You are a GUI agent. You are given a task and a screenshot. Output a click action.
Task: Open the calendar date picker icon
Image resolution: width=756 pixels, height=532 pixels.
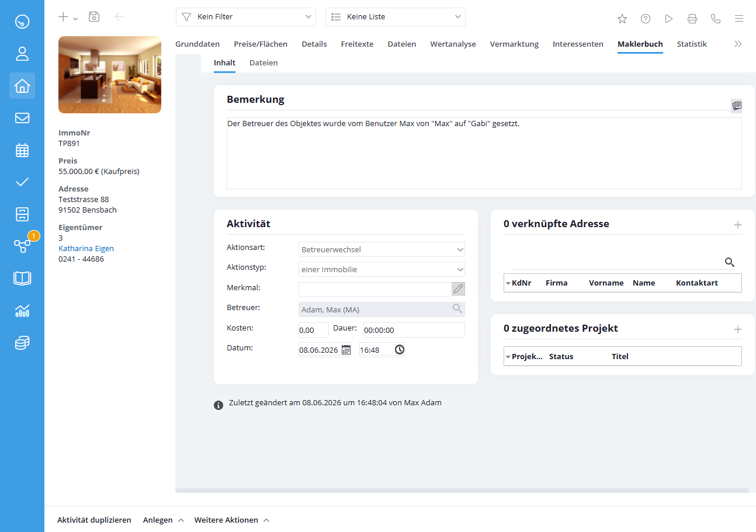pos(346,350)
